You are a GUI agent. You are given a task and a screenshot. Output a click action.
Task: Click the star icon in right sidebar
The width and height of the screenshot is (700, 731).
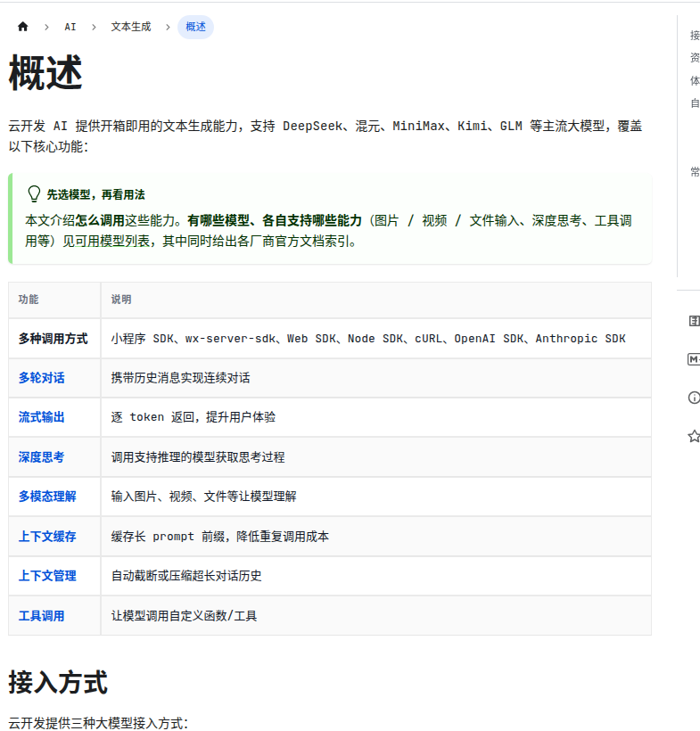(x=694, y=436)
